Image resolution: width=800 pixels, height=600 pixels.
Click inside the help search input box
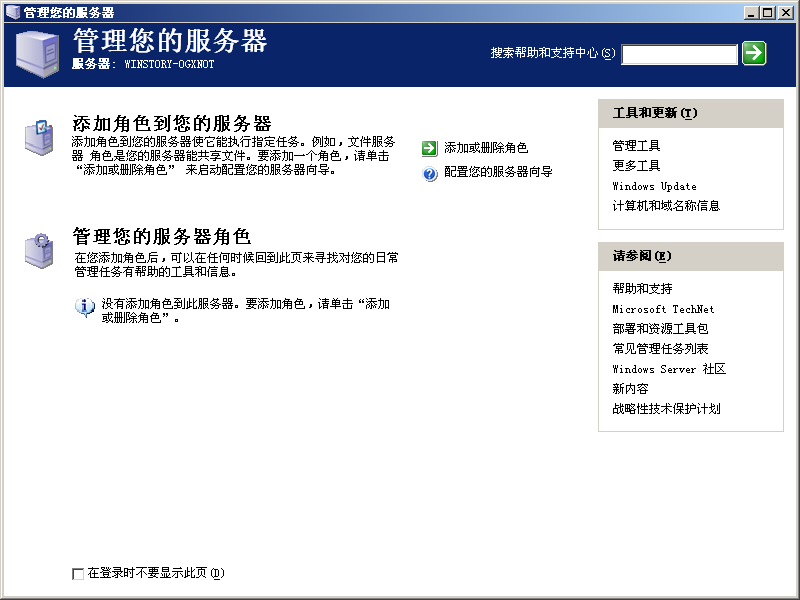point(679,54)
